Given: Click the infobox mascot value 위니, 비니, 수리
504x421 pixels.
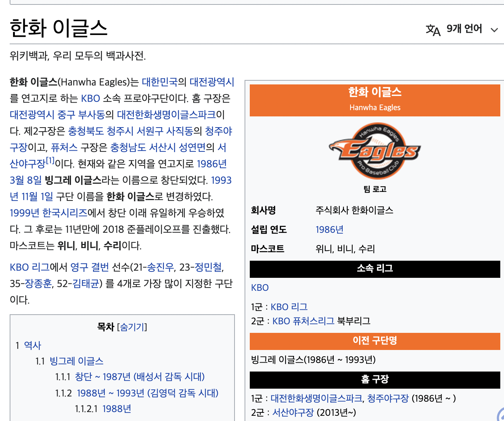Looking at the screenshot, I should tap(345, 249).
